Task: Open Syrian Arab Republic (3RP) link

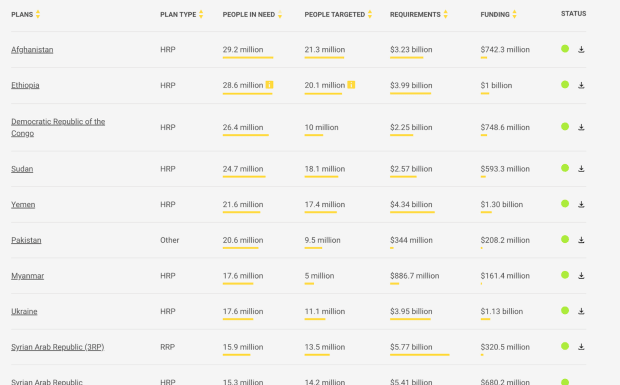Action: coord(58,347)
